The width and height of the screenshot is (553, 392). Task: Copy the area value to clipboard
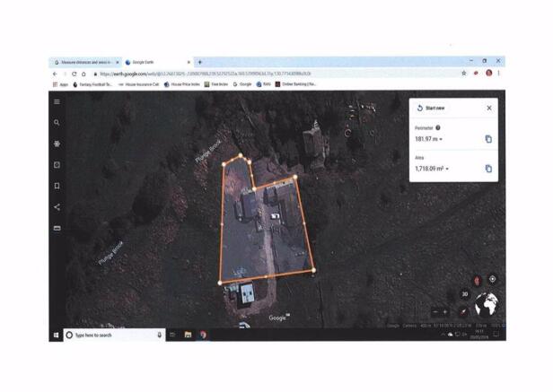pos(488,169)
